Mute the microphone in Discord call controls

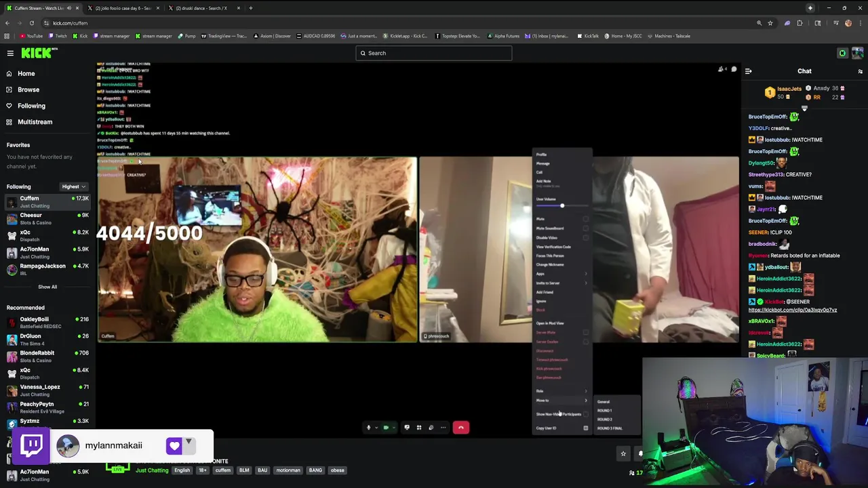pos(368,428)
